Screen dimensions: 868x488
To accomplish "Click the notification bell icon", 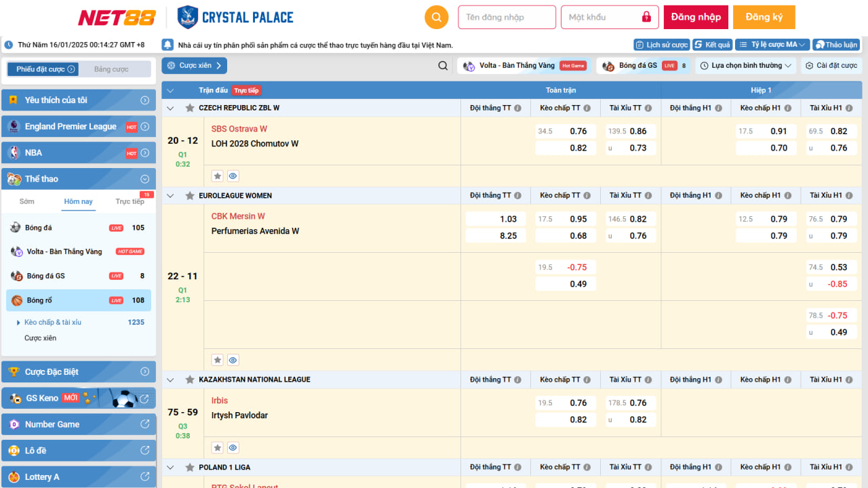I will pos(167,45).
